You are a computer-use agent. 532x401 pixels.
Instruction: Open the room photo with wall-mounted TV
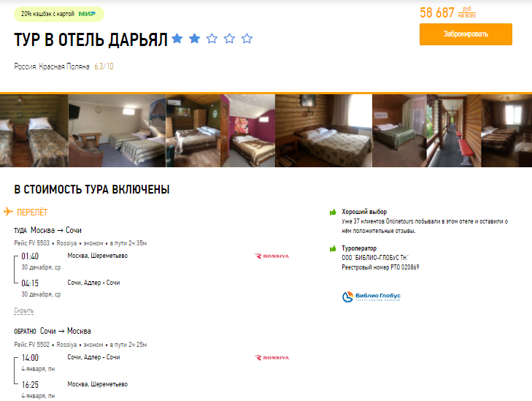[x=117, y=131]
